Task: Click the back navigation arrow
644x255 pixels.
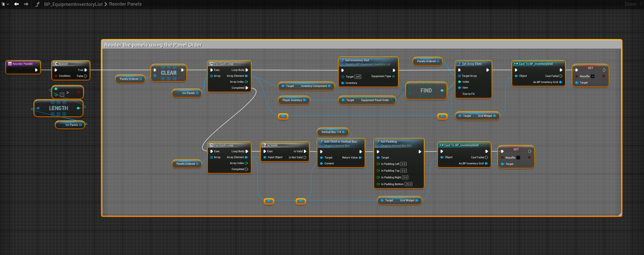Action: click(x=17, y=4)
